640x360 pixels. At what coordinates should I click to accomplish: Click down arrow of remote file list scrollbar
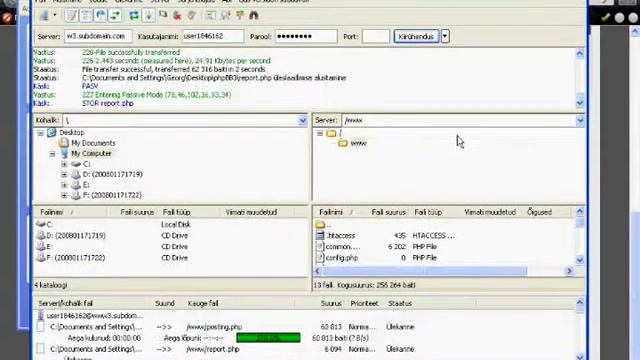tap(580, 260)
